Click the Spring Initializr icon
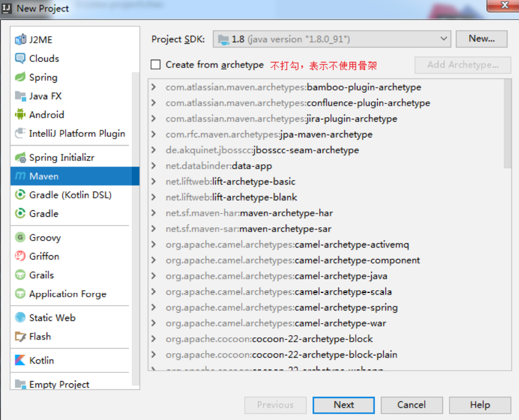This screenshot has width=519, height=420. coord(20,158)
